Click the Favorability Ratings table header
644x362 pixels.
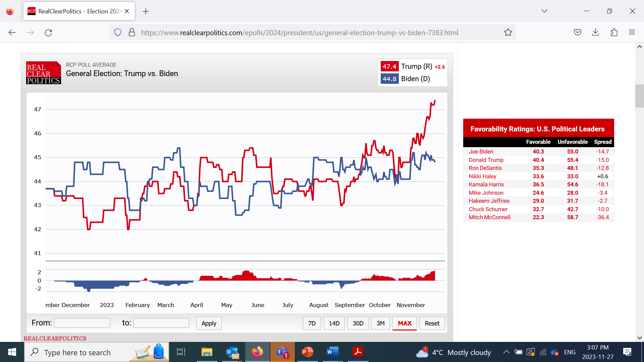(x=538, y=129)
